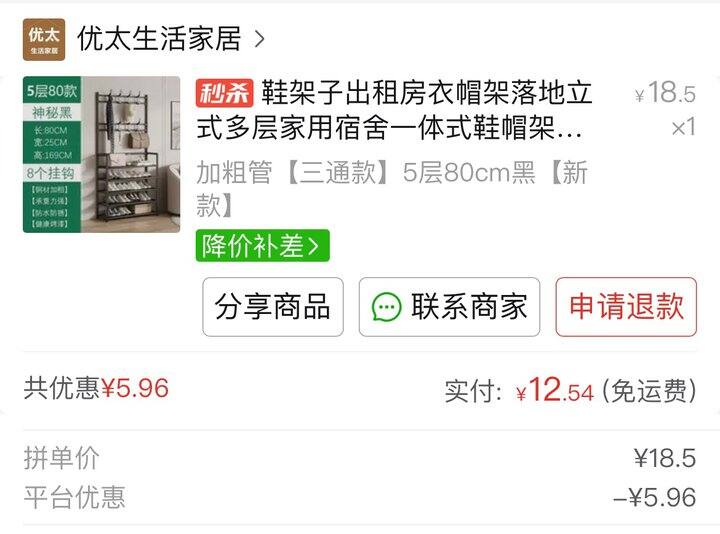Screen dimensions: 720x534
Task: Tap the 平台优惠 discount row
Action: (360, 497)
